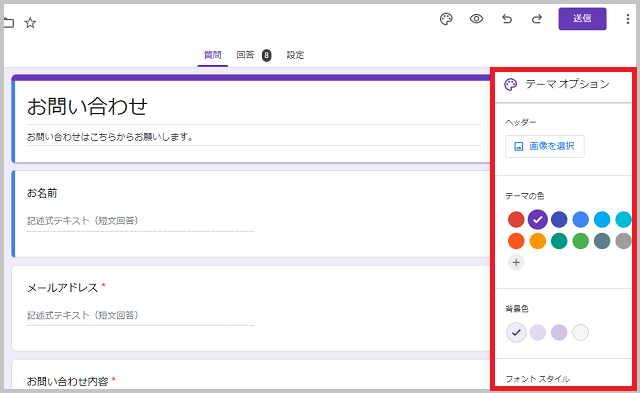Viewport: 640px width, 393px height.
Task: Select the red theme color
Action: pos(516,220)
